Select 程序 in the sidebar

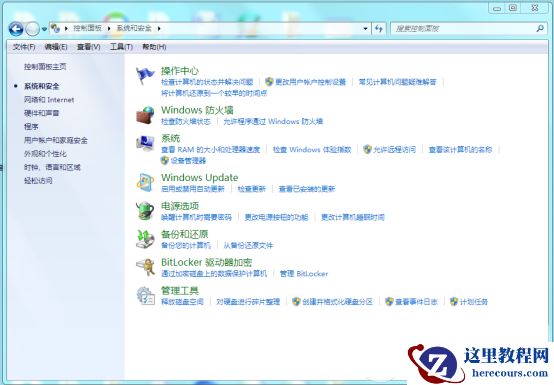coord(31,126)
